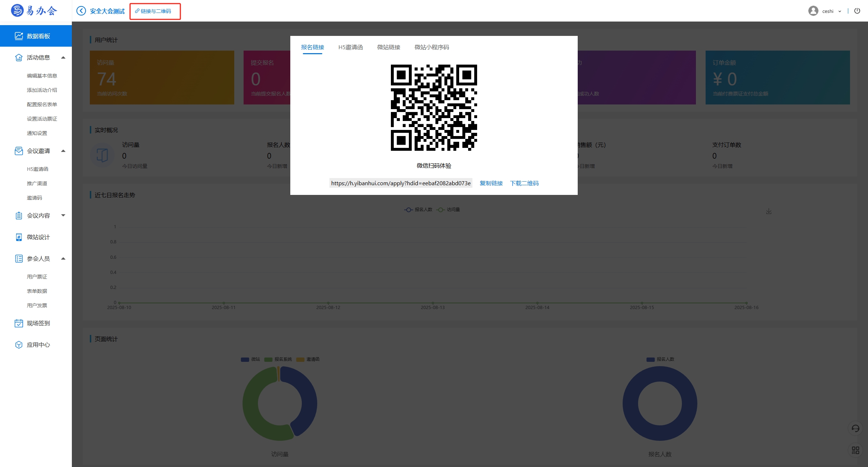Screen dimensions: 868x467
Task: Click the 数据看板 chart icon
Action: 19,36
